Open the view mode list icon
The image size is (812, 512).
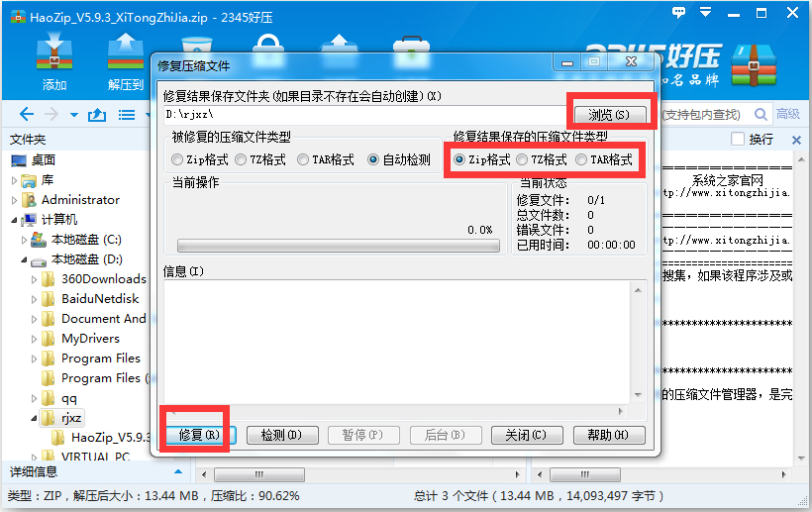click(x=127, y=115)
